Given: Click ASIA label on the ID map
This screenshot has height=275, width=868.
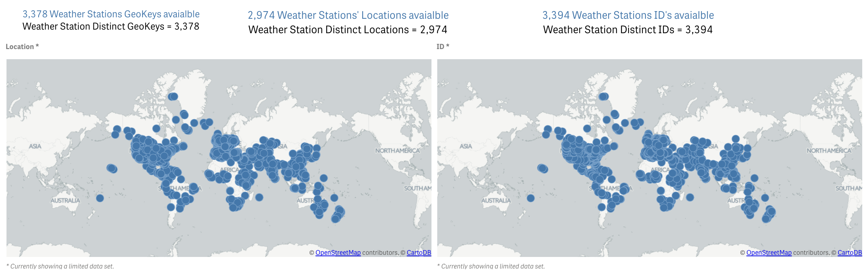Looking at the screenshot, I should tap(466, 146).
